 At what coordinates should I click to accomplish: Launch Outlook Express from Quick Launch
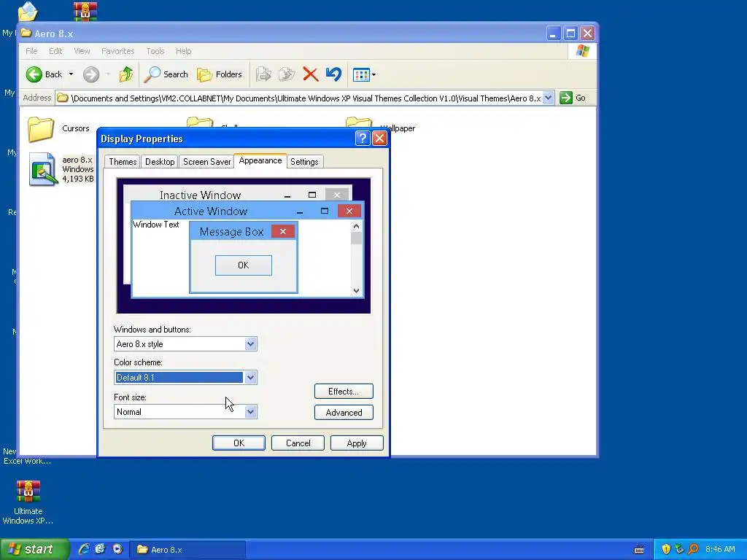tap(100, 549)
